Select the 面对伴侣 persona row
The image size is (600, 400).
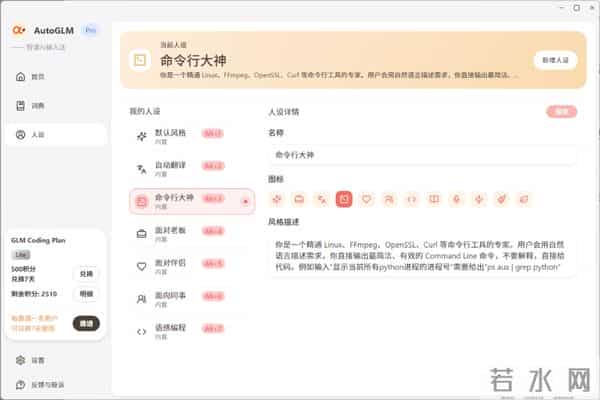pyautogui.click(x=192, y=266)
